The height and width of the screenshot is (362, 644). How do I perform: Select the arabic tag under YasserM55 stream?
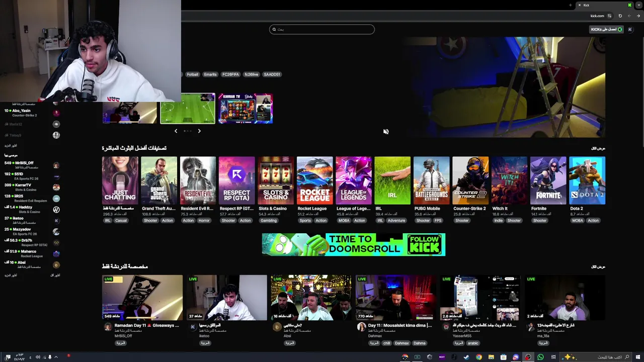coord(473,343)
